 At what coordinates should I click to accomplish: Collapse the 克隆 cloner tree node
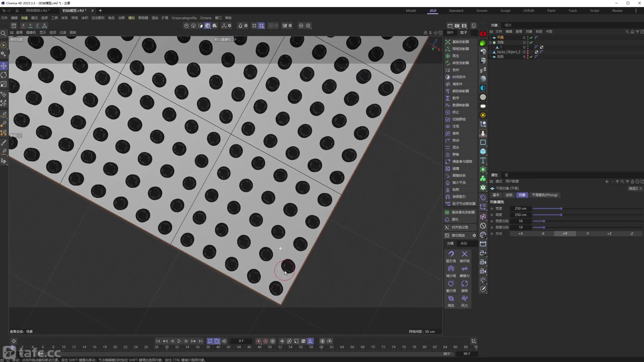tap(490, 42)
